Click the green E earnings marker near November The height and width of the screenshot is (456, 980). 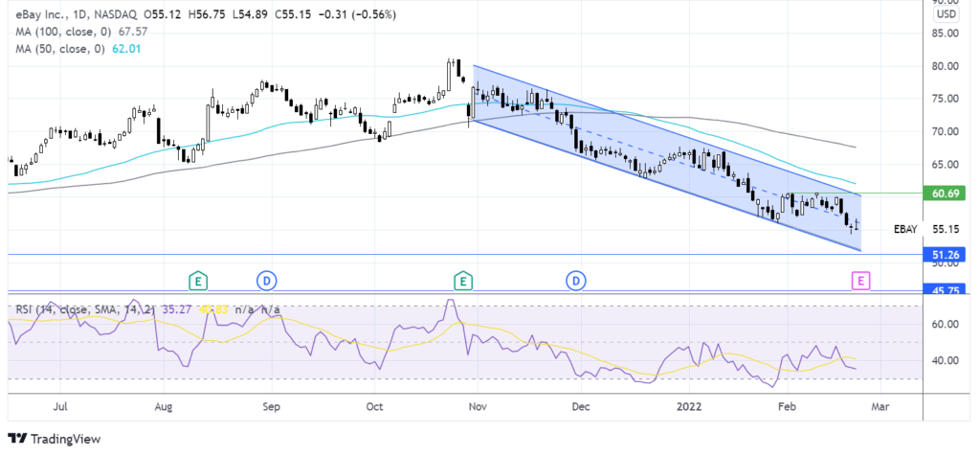click(x=463, y=282)
